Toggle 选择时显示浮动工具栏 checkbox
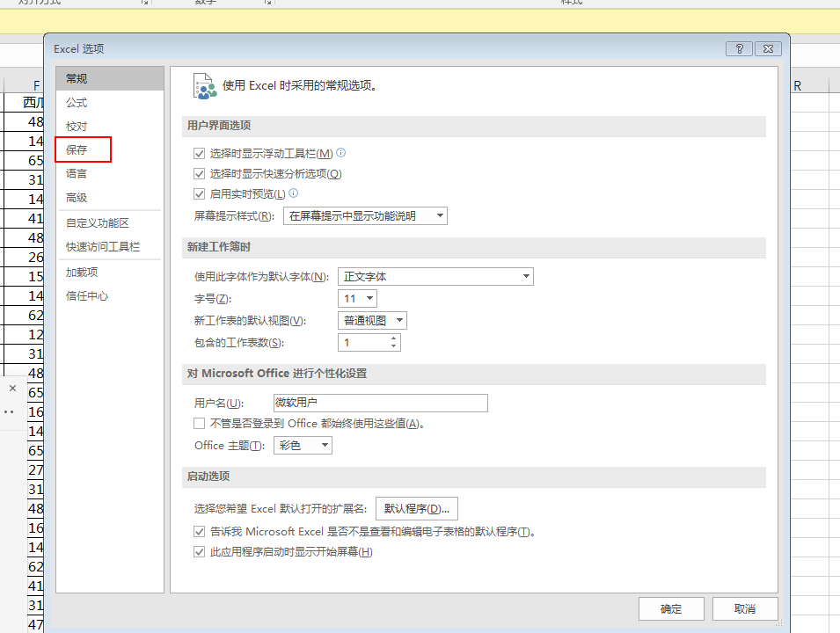This screenshot has width=840, height=633. [x=200, y=154]
